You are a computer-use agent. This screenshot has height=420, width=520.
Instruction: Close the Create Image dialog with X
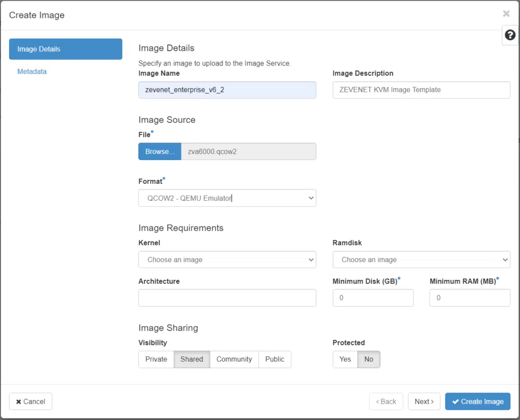tap(506, 14)
